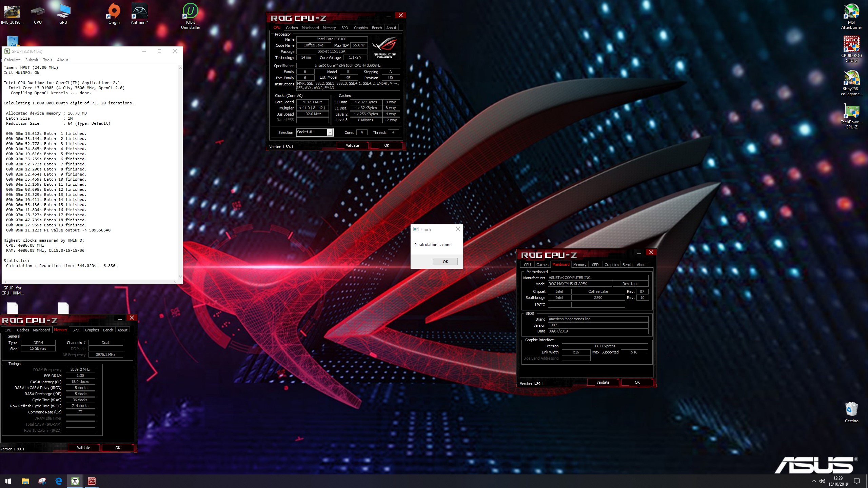Switch to Graphics tab in top CPU-Z window
The image size is (868, 488).
tap(361, 28)
